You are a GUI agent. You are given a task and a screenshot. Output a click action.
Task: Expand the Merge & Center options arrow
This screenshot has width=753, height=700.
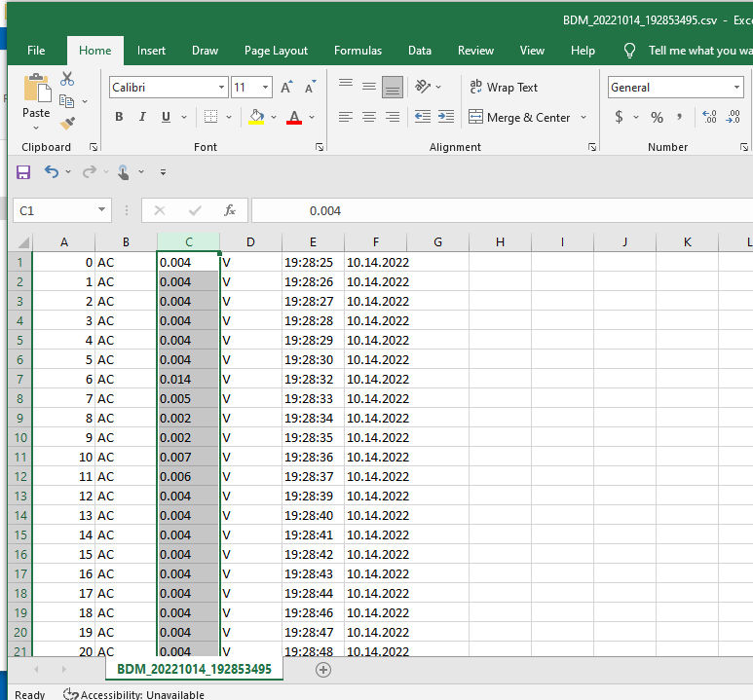tap(584, 117)
